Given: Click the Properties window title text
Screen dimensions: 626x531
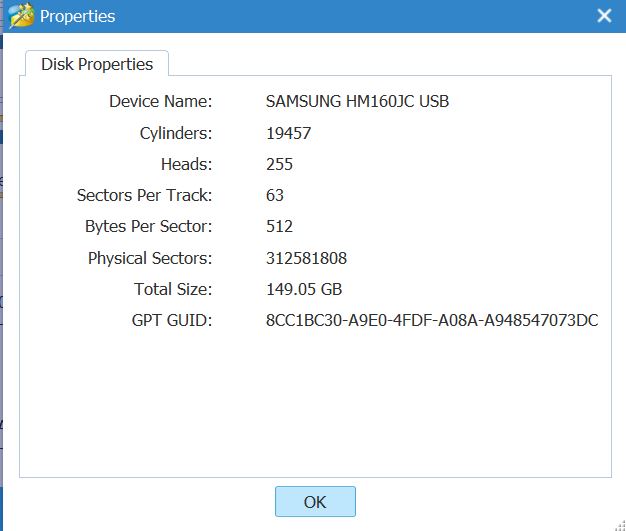Looking at the screenshot, I should (x=77, y=16).
